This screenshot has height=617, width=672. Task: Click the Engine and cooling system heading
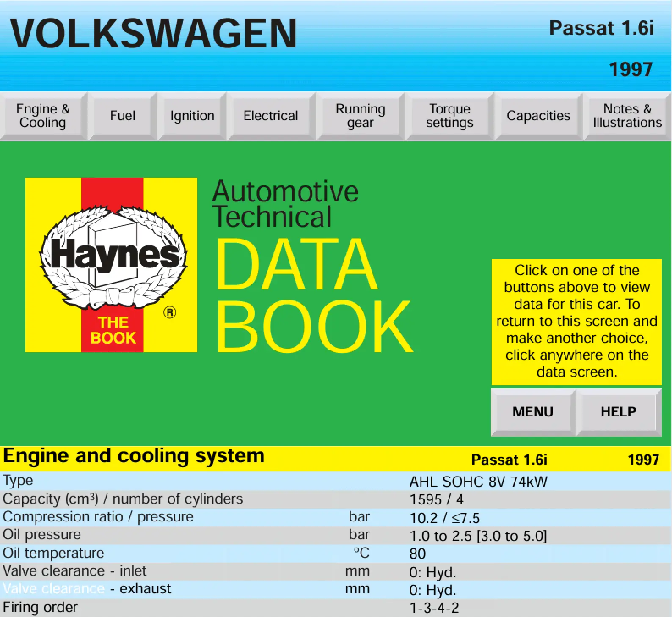click(134, 457)
